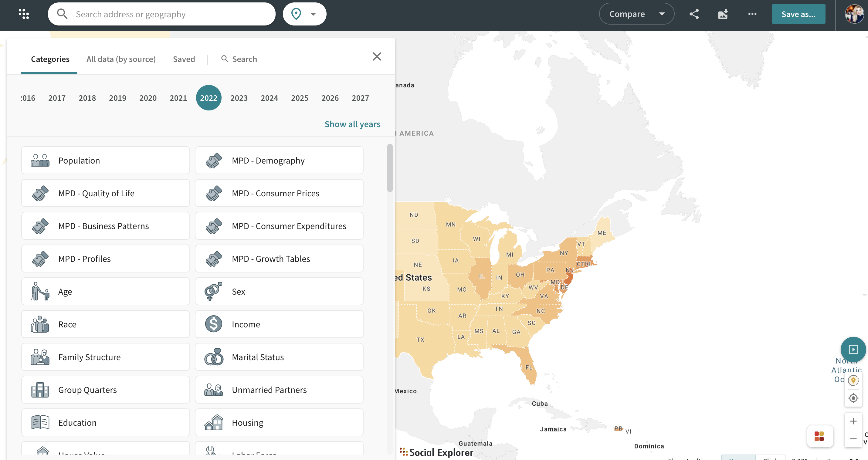Select year 2019 in the year list
Screen dimensions: 868x460
coord(117,98)
